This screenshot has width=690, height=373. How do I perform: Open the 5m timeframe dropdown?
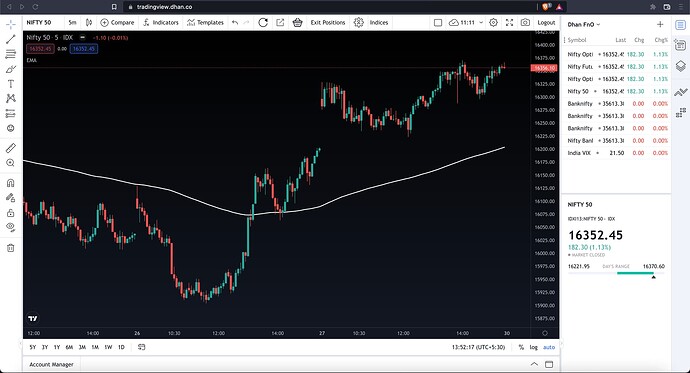(73, 22)
